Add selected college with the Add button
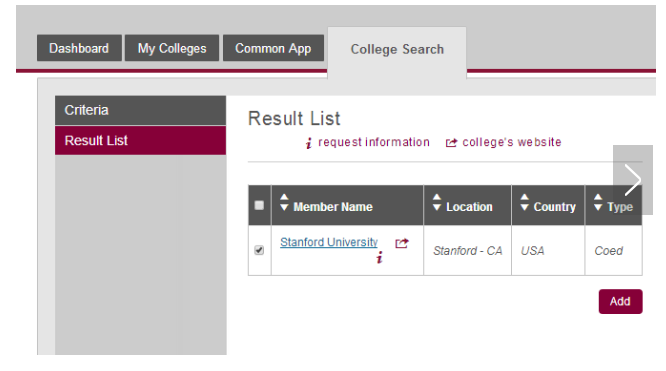 point(620,301)
